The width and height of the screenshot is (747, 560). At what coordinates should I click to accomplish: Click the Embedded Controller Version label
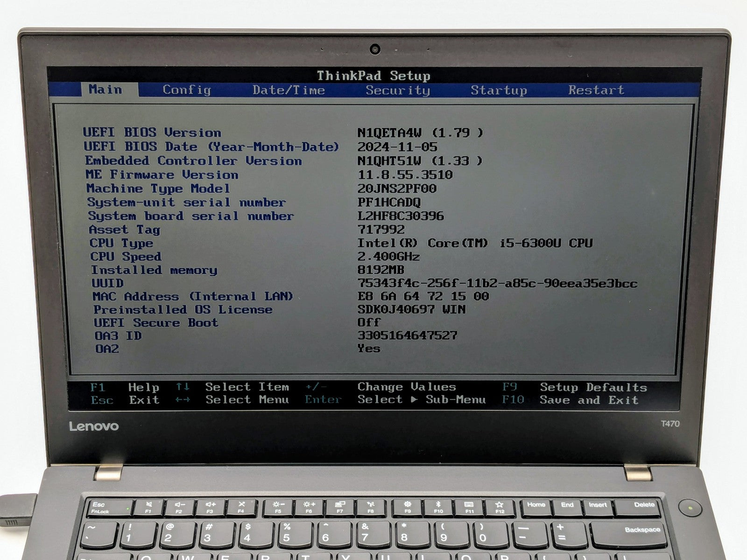click(193, 161)
